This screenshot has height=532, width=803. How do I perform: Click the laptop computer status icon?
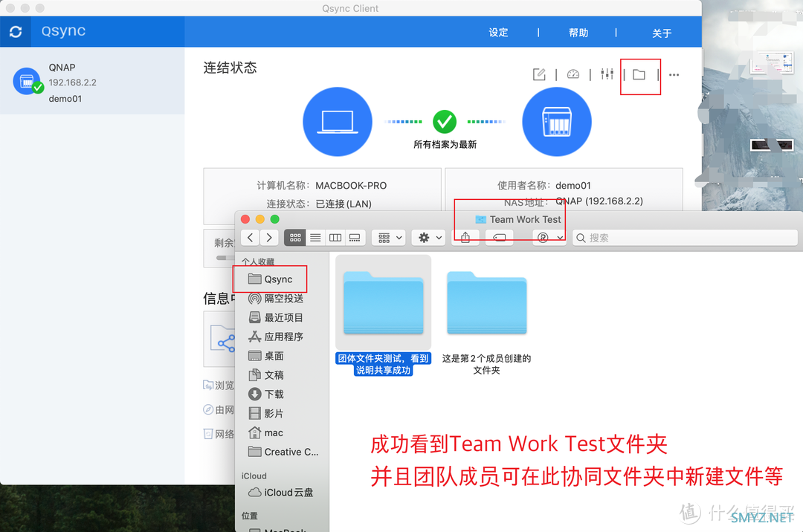[x=338, y=122]
